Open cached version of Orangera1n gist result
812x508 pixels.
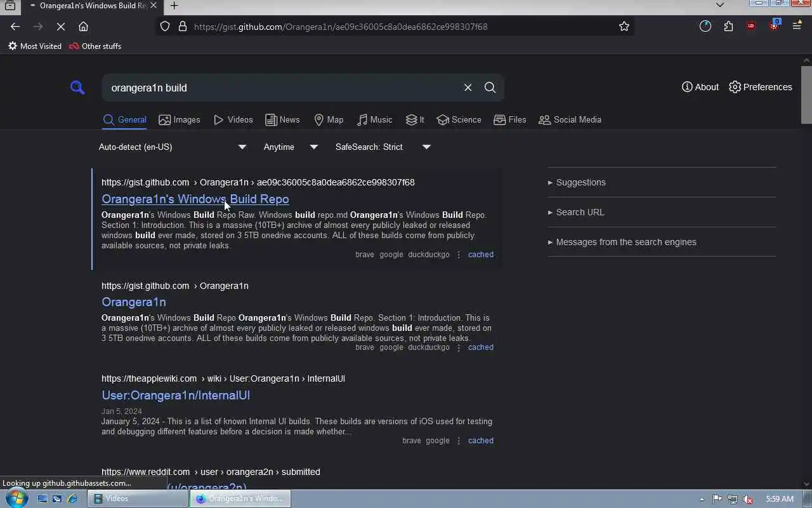[x=481, y=347]
